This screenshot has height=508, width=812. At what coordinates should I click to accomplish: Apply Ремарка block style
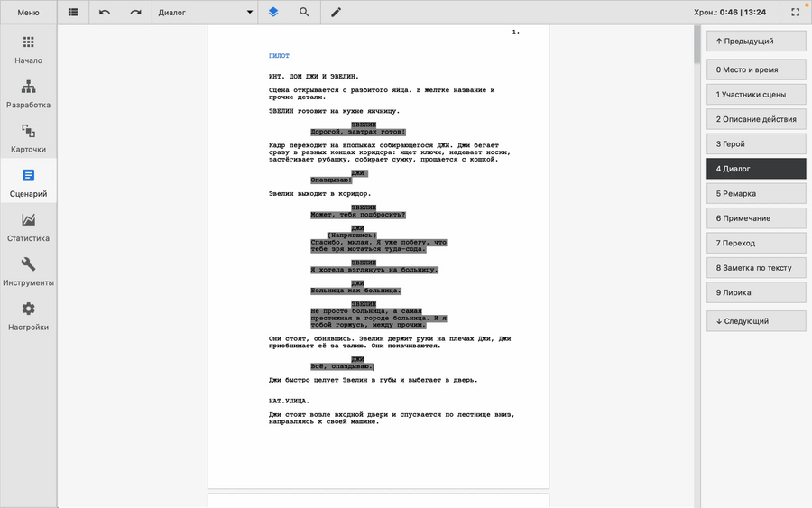tap(756, 194)
